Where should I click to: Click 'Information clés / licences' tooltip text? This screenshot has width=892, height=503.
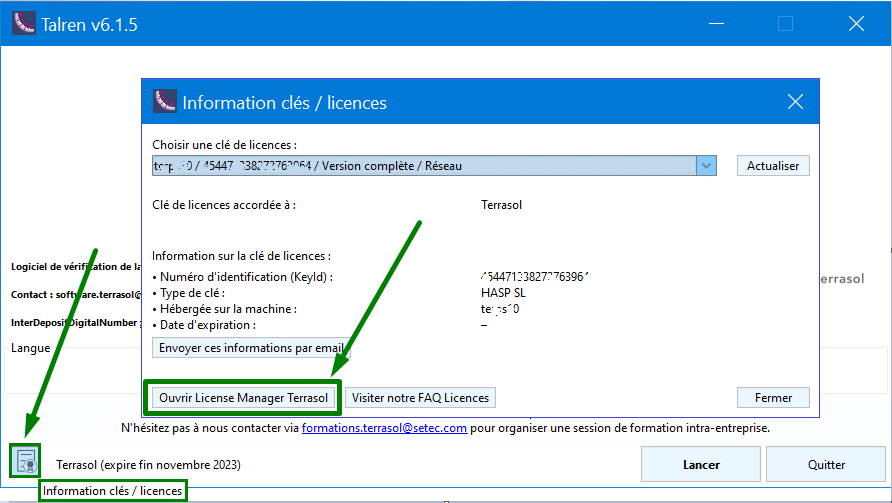point(113,491)
